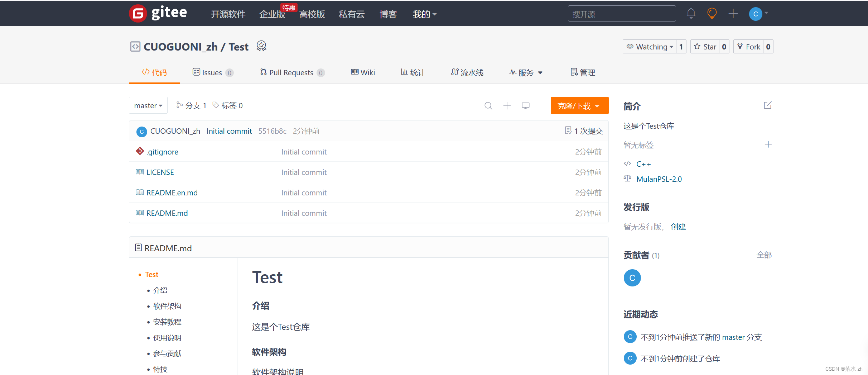Screen dimensions: 868x375
Task: Go to the 统计 tab
Action: (x=413, y=72)
